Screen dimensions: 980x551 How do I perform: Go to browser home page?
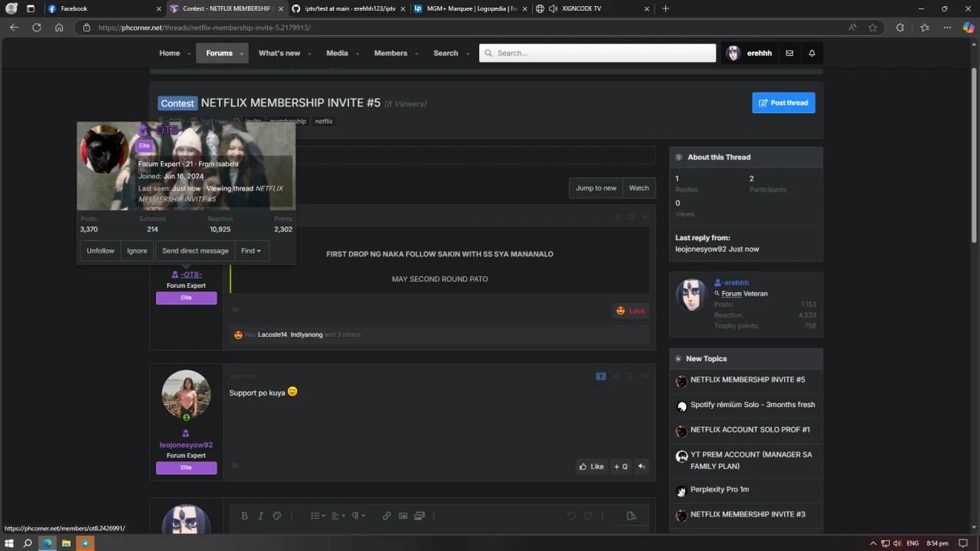click(59, 28)
